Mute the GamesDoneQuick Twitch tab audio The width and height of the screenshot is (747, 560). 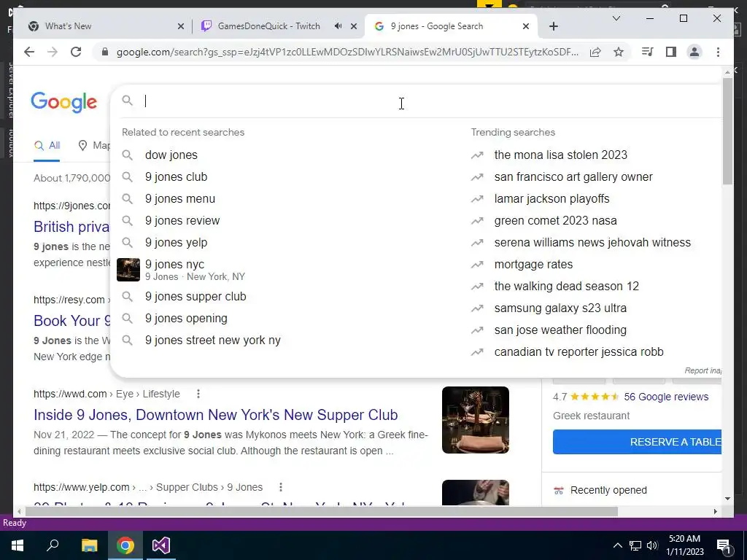click(338, 26)
